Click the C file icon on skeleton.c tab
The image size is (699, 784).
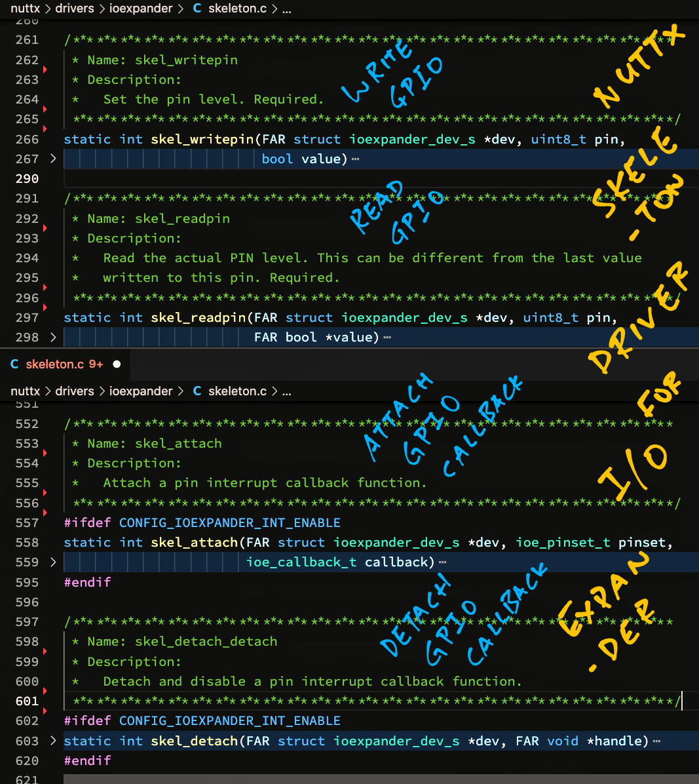point(14,364)
